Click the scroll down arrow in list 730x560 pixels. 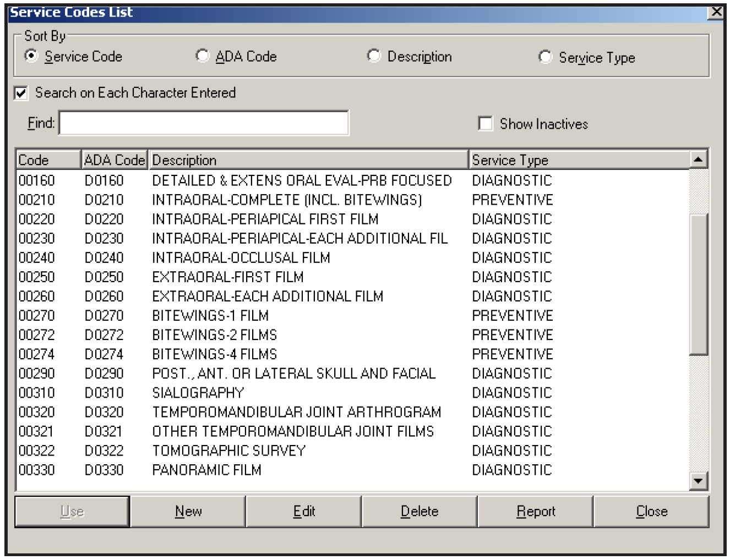tap(698, 481)
